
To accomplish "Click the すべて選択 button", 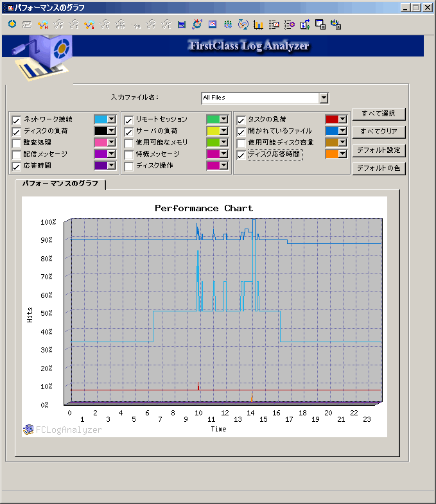I will point(378,114).
